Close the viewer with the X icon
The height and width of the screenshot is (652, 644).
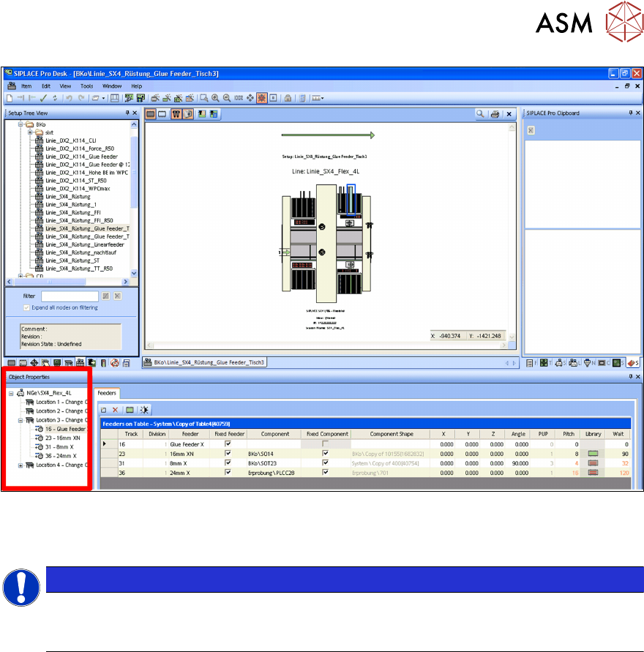[509, 114]
